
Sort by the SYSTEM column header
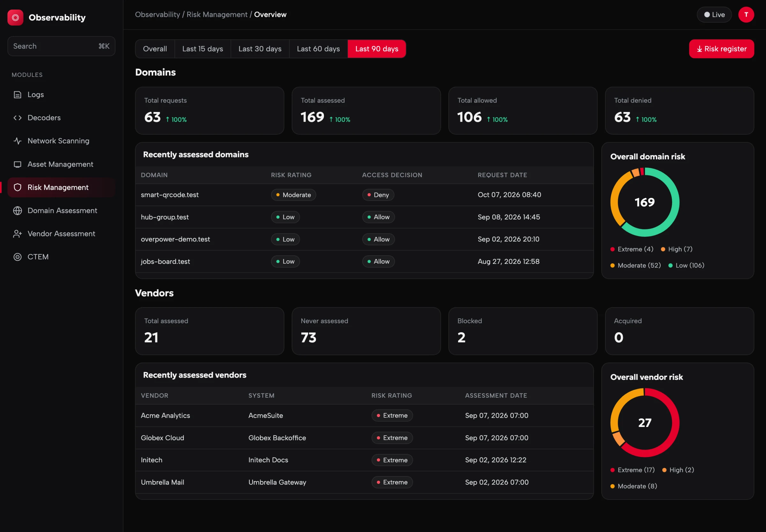click(261, 395)
